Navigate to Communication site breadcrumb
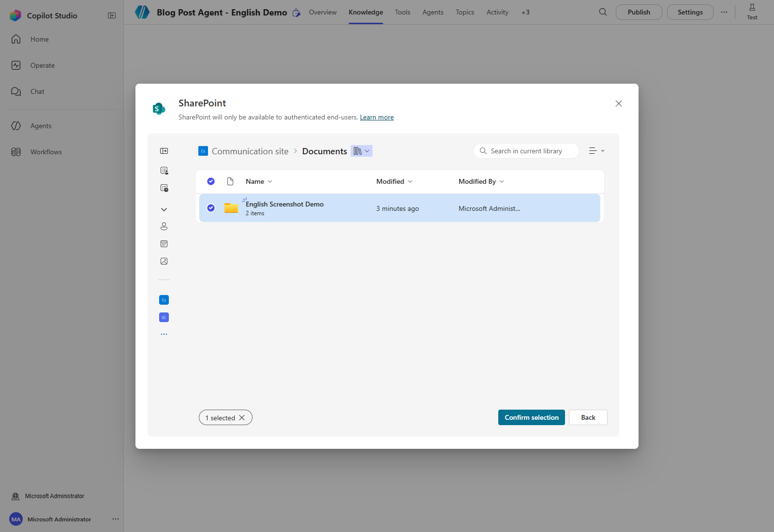This screenshot has width=774, height=532. (250, 151)
